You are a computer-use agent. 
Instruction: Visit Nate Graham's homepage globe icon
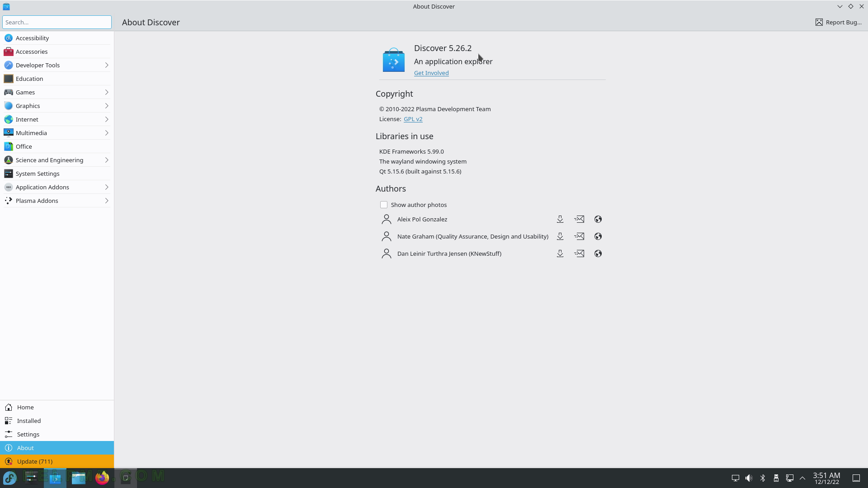(598, 236)
